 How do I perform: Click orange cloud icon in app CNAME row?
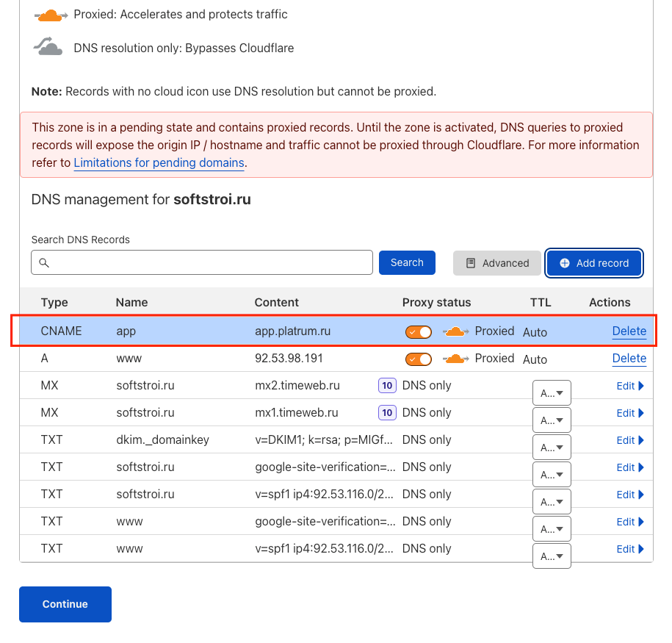pos(455,331)
